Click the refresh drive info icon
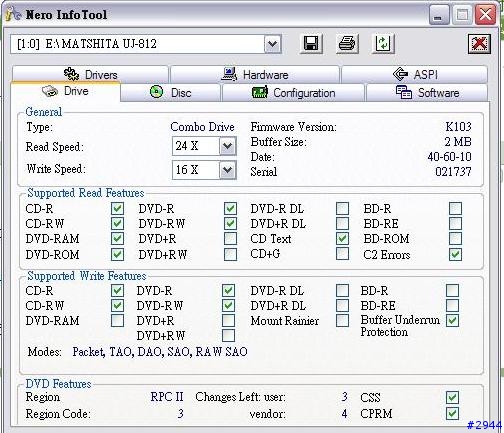Image resolution: width=504 pixels, height=433 pixels. [383, 44]
